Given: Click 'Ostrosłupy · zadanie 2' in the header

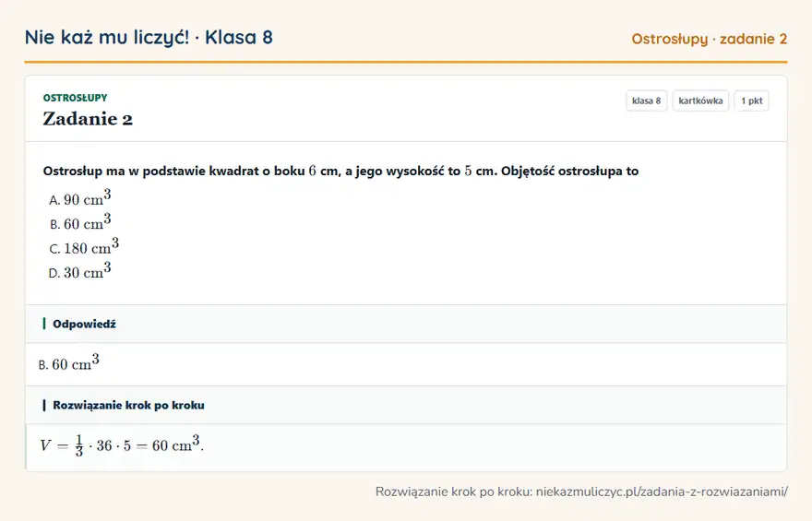Looking at the screenshot, I should tap(709, 40).
